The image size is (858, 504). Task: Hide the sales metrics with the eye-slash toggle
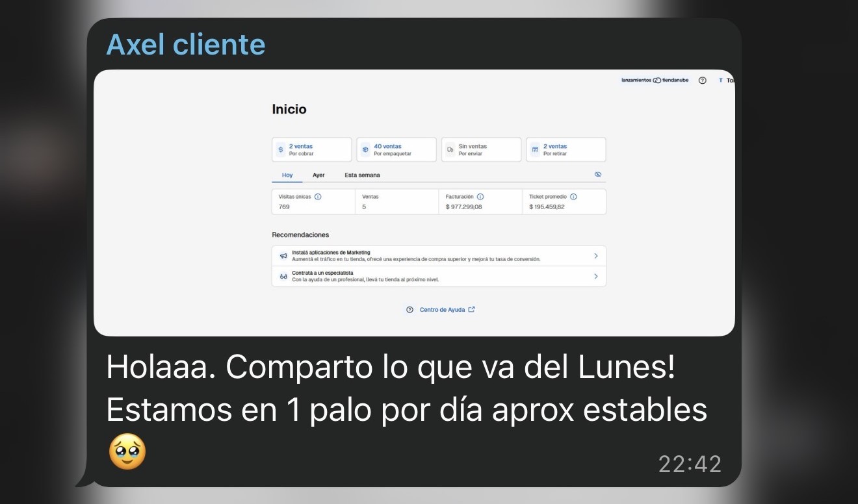click(x=598, y=174)
